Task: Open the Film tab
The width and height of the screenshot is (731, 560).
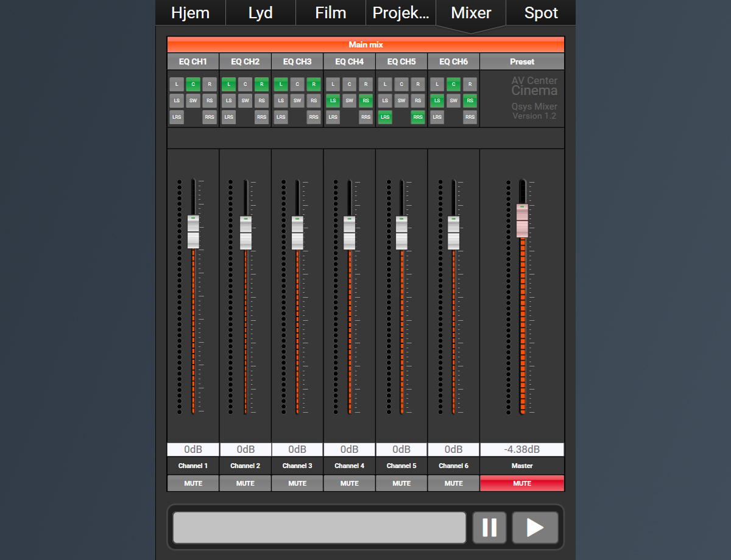Action: tap(330, 13)
